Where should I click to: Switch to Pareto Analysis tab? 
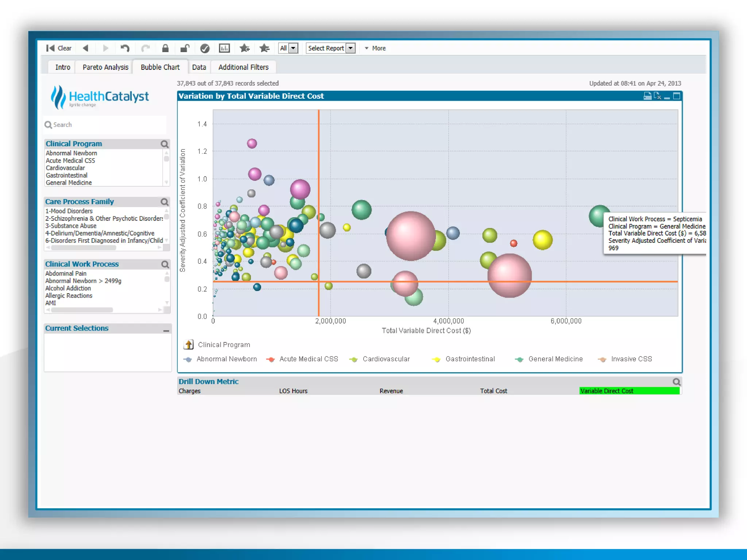[x=105, y=67]
